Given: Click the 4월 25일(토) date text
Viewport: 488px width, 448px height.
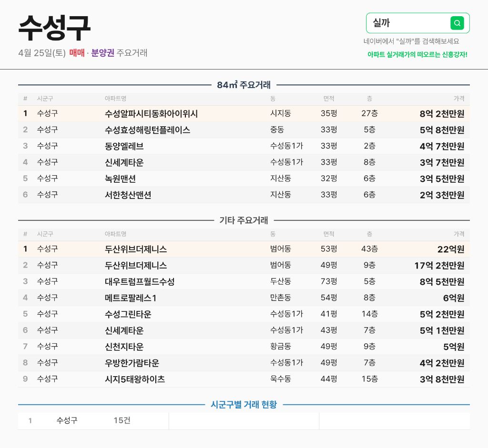Looking at the screenshot, I should point(42,53).
